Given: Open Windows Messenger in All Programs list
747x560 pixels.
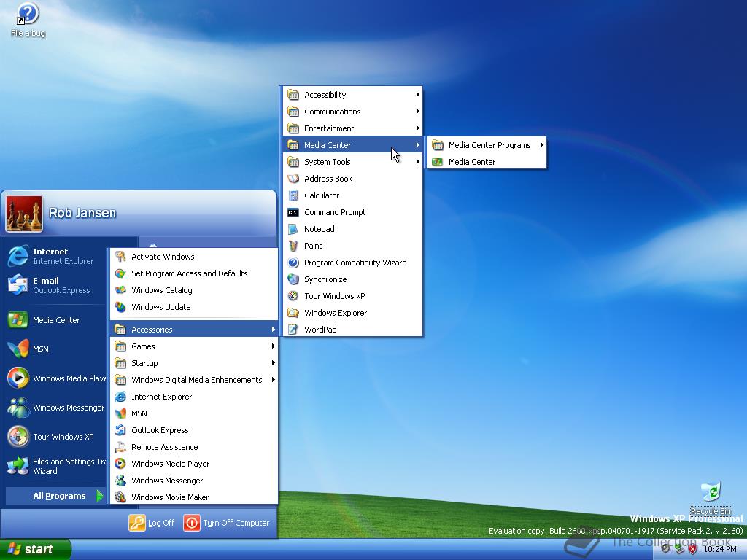Looking at the screenshot, I should 194,481.
